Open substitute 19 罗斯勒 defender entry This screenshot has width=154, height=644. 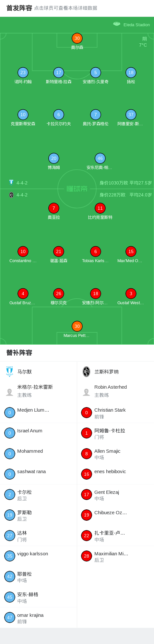tap(38, 515)
